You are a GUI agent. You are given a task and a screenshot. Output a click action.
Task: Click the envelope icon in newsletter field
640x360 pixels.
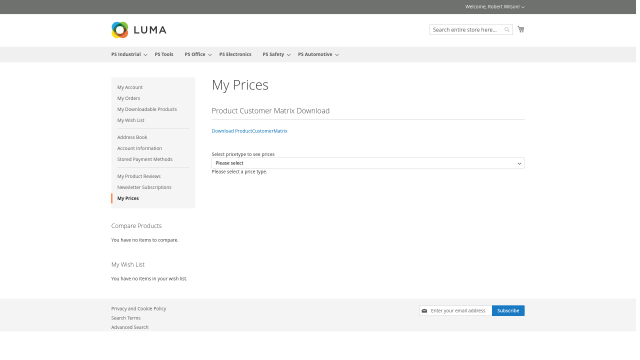coord(424,311)
